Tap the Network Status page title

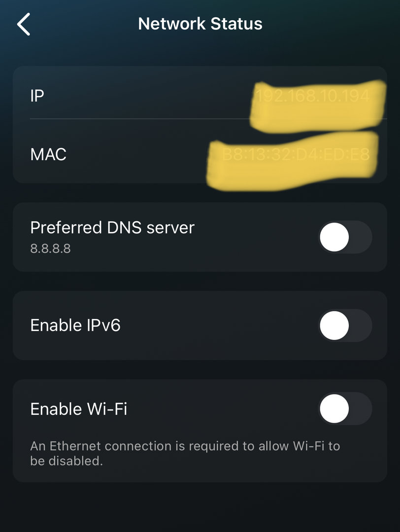(200, 24)
